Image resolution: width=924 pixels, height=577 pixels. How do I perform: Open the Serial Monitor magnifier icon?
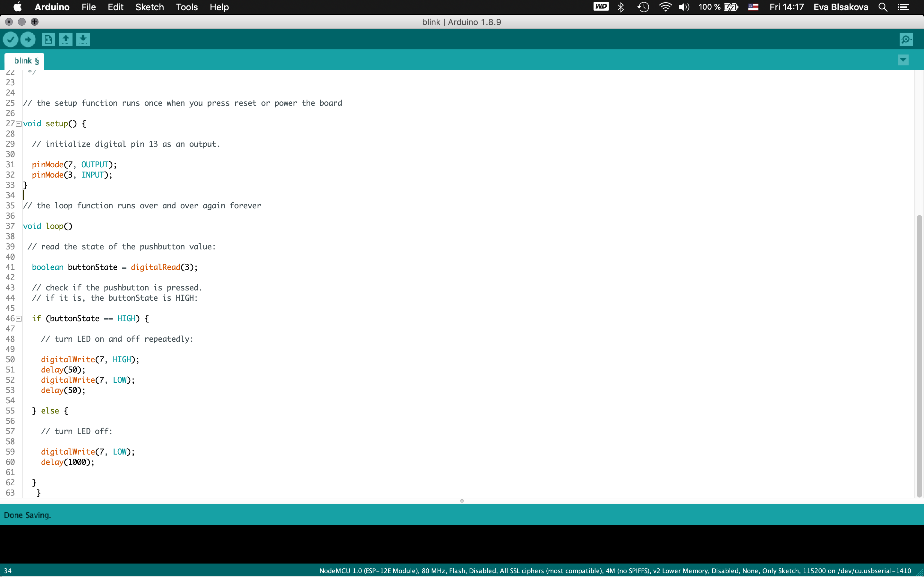point(906,39)
